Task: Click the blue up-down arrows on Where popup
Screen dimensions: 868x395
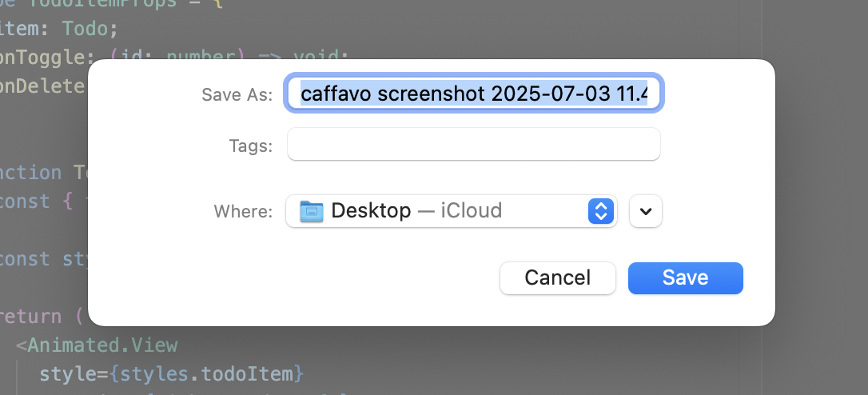Action: coord(600,211)
